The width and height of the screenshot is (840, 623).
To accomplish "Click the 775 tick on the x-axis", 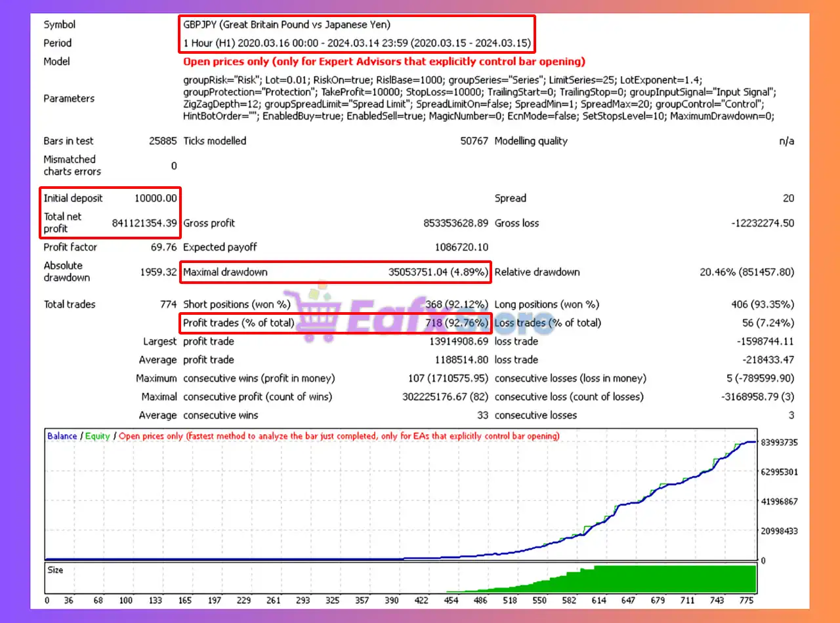I will [x=746, y=600].
